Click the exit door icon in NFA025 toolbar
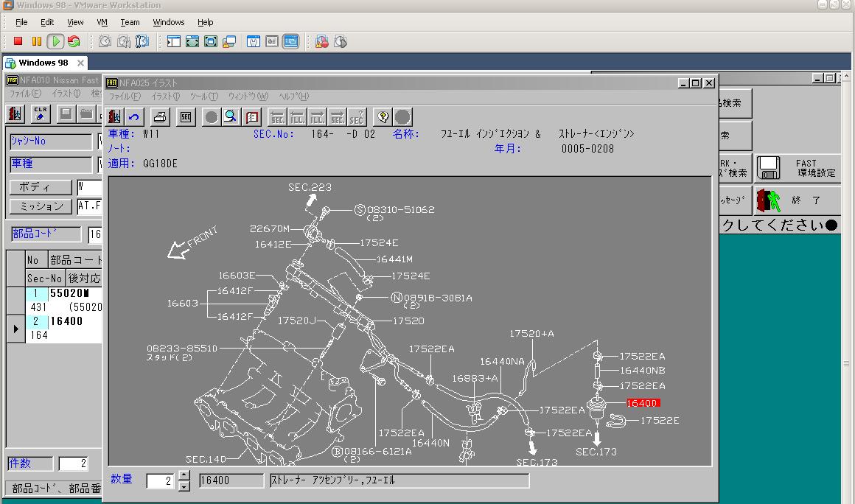 coord(114,116)
